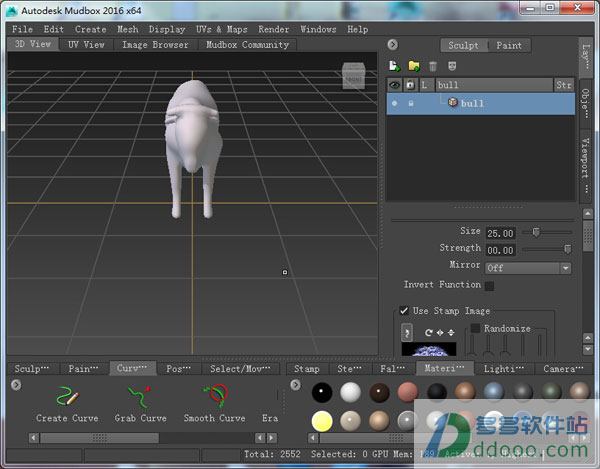This screenshot has height=469, width=600.
Task: Select the tan skin material sphere
Action: 379,421
